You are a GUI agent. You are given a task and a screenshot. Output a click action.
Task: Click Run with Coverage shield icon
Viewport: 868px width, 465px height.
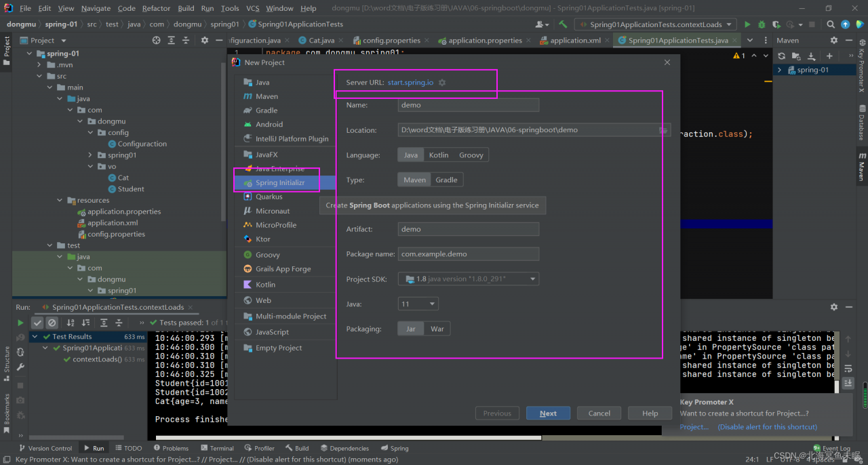pos(776,24)
